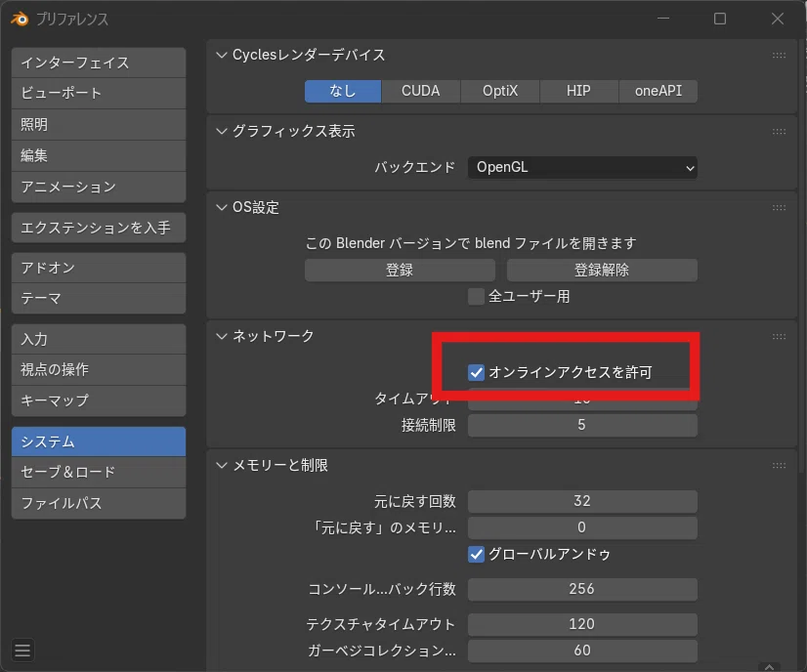Image resolution: width=807 pixels, height=672 pixels.
Task: Open the 編集 preferences tab
Action: point(99,155)
